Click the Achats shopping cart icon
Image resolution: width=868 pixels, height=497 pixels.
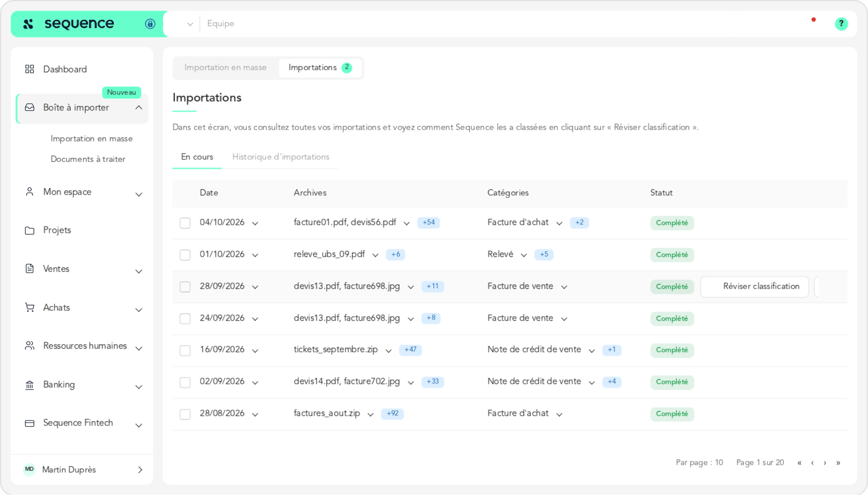click(x=30, y=307)
